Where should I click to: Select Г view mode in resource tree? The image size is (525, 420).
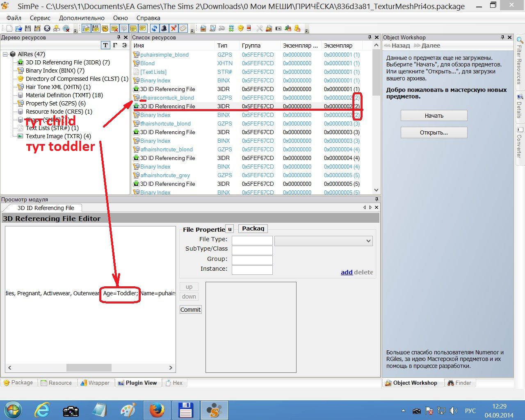click(115, 45)
